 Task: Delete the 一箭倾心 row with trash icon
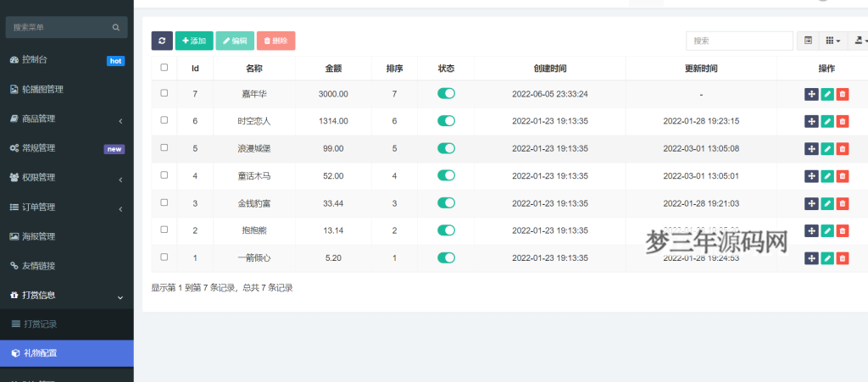tap(842, 258)
